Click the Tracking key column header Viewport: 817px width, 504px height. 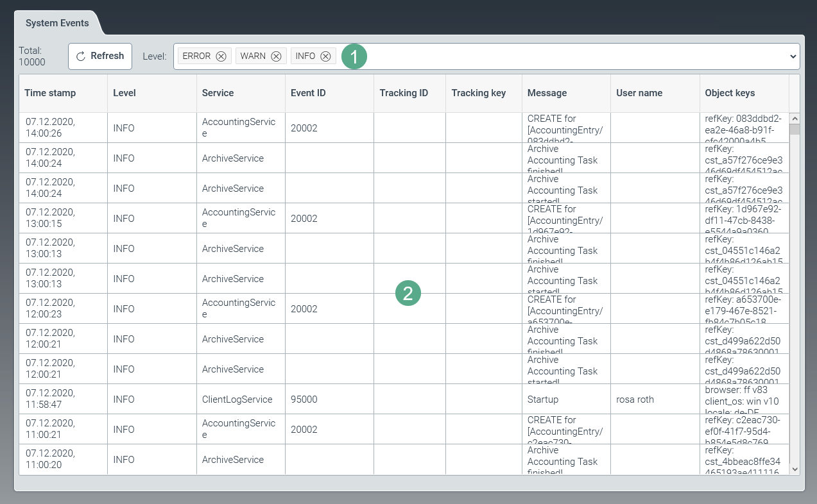click(x=479, y=93)
